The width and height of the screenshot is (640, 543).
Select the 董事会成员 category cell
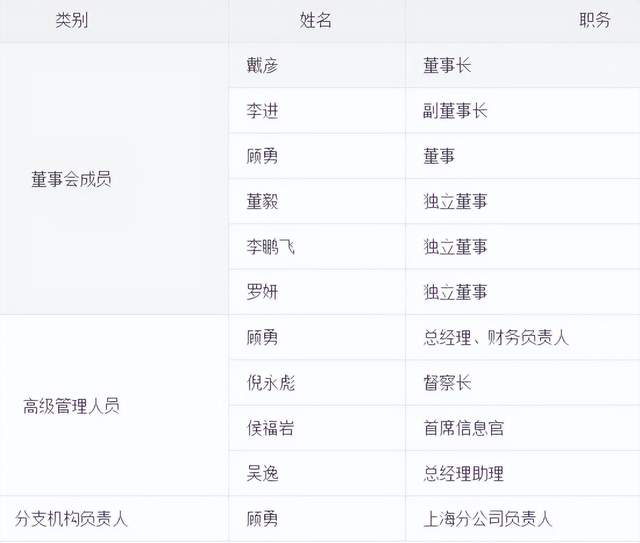tap(71, 179)
